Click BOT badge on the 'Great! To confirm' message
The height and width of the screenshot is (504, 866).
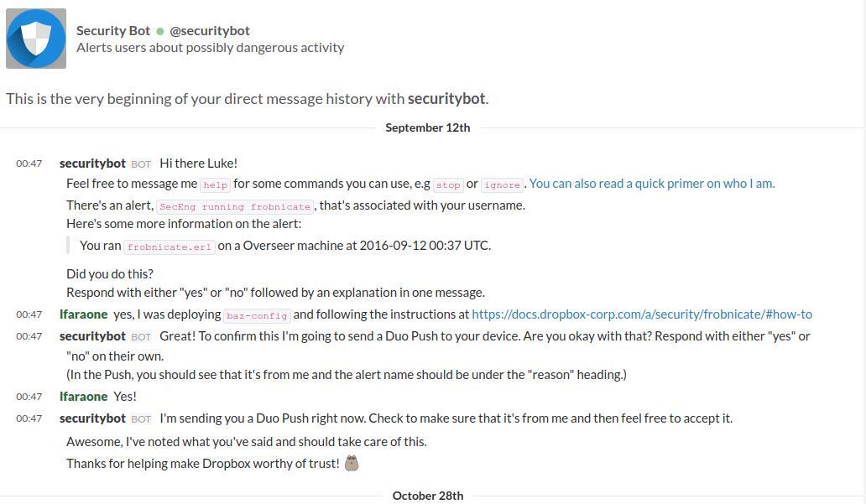pyautogui.click(x=141, y=337)
